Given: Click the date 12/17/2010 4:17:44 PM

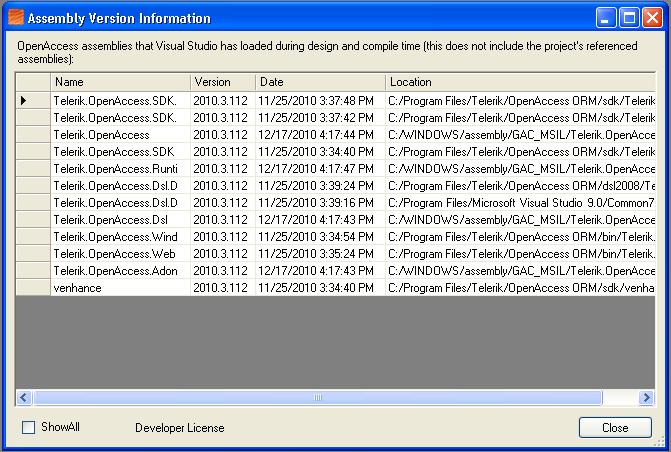Looking at the screenshot, I should click(x=320, y=135).
